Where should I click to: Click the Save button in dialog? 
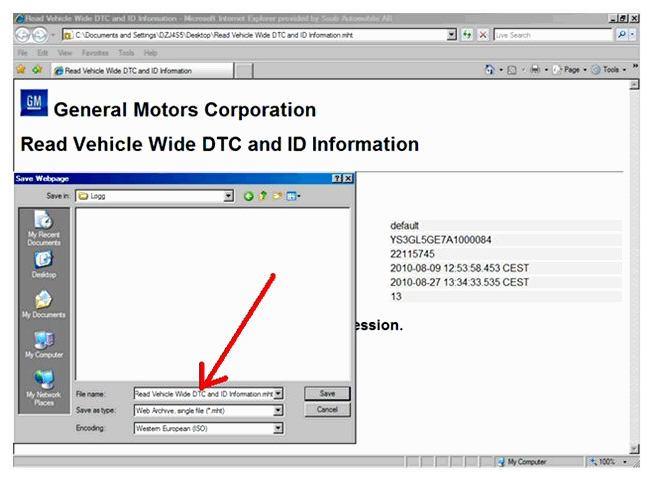click(x=327, y=394)
